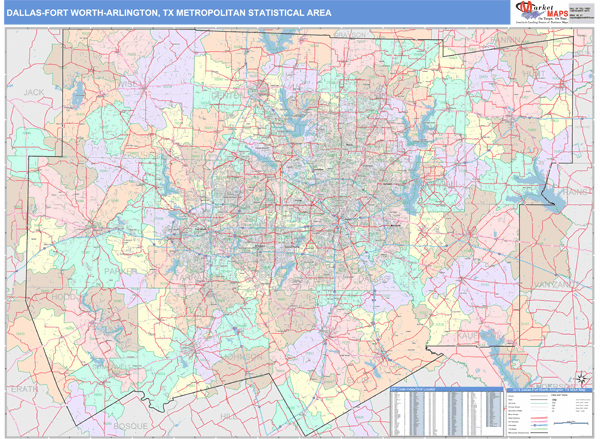The image size is (600, 439).
Task: Click the ERATH county label
Action: (25, 389)
